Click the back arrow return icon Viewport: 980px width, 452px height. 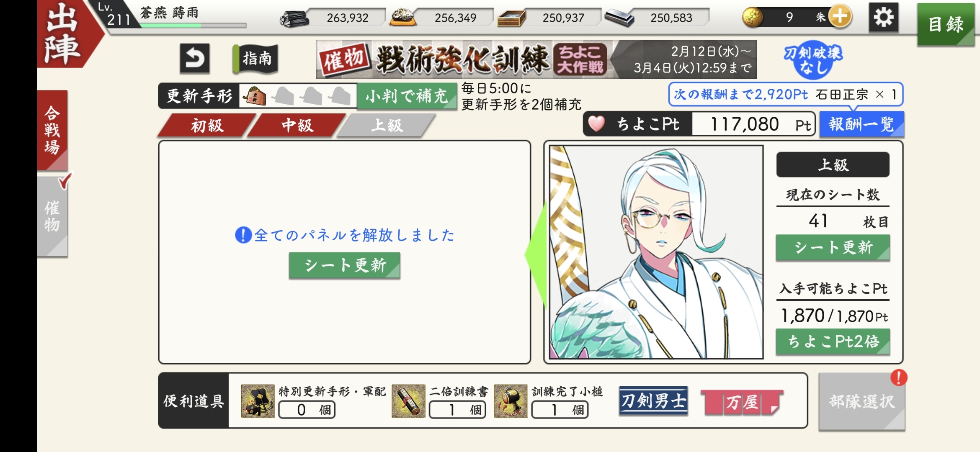coord(195,58)
